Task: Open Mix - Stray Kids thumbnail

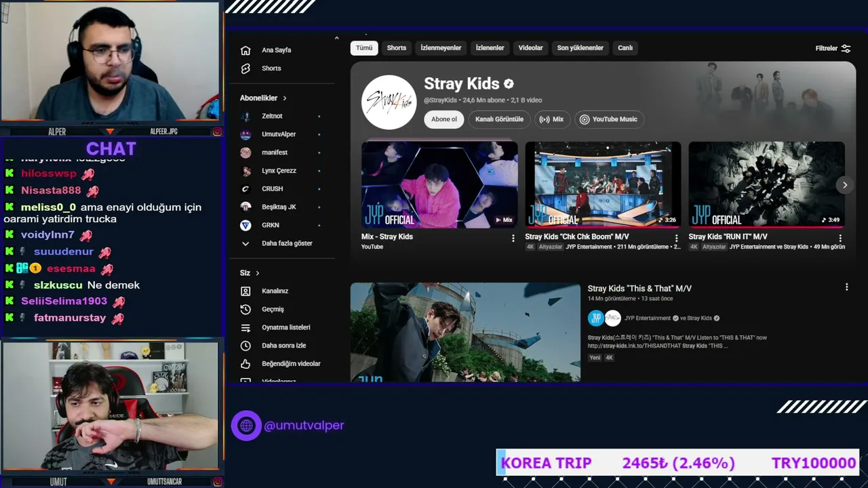Action: point(439,185)
